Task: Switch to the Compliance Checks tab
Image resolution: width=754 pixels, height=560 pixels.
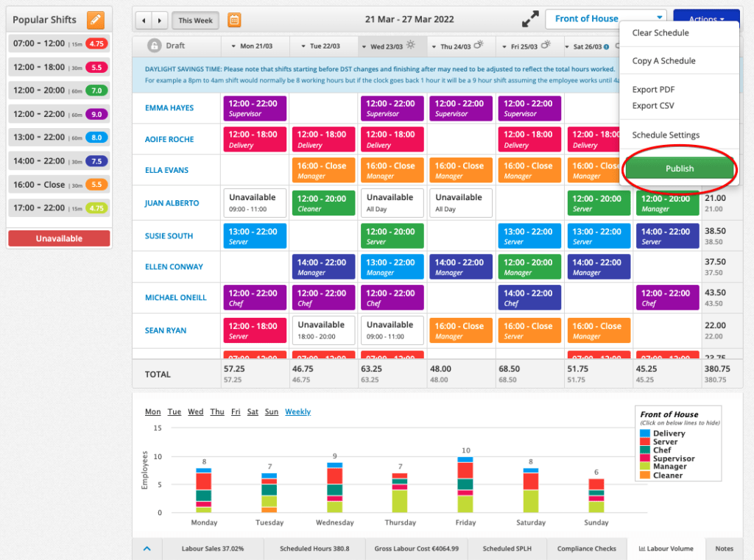Action: click(x=585, y=548)
